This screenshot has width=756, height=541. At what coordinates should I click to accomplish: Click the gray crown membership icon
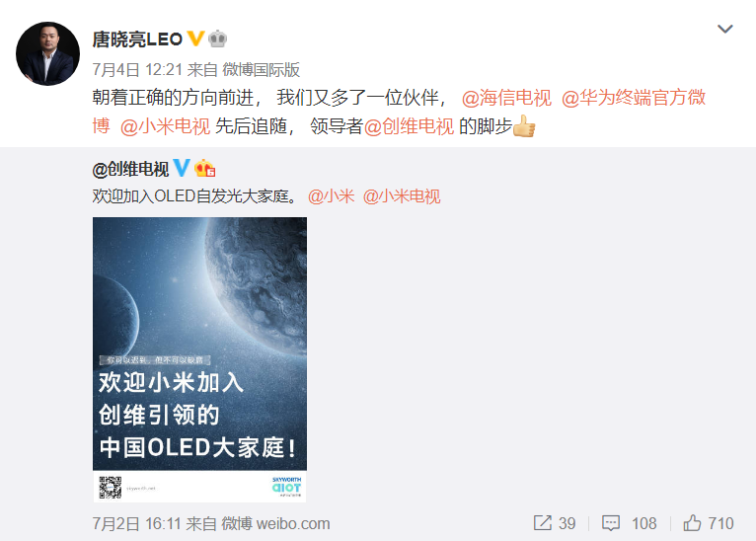[217, 39]
